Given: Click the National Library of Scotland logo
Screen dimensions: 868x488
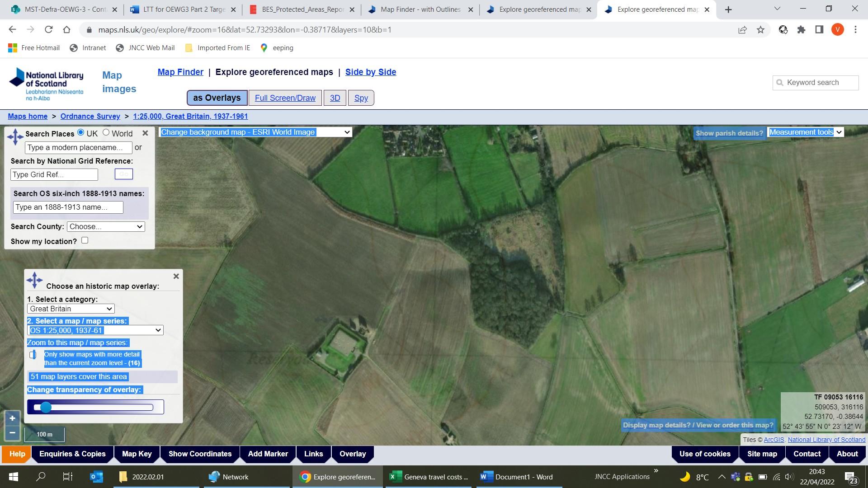Looking at the screenshot, I should [x=46, y=84].
